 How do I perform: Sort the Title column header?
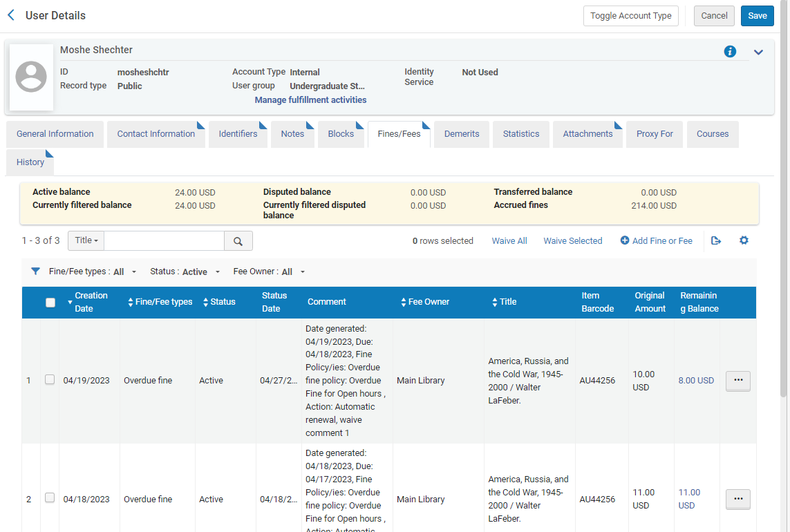[495, 302]
